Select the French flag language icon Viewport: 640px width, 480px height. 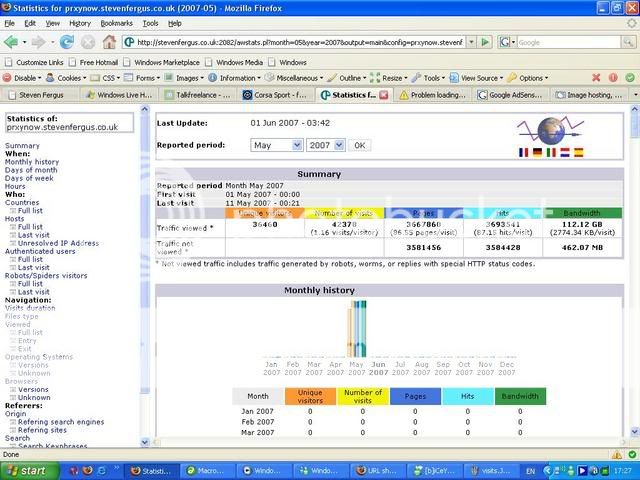tap(522, 152)
